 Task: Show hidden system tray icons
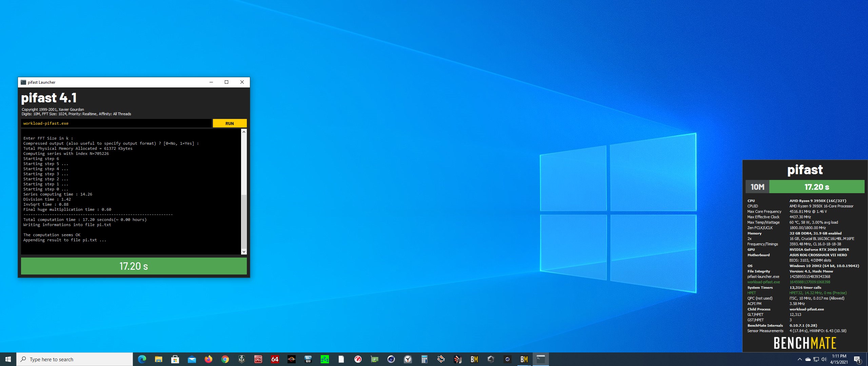click(800, 359)
